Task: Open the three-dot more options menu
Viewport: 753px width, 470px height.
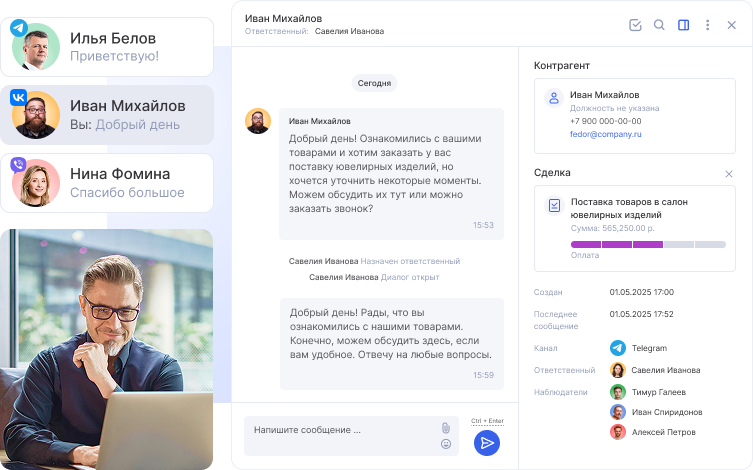Action: click(708, 25)
